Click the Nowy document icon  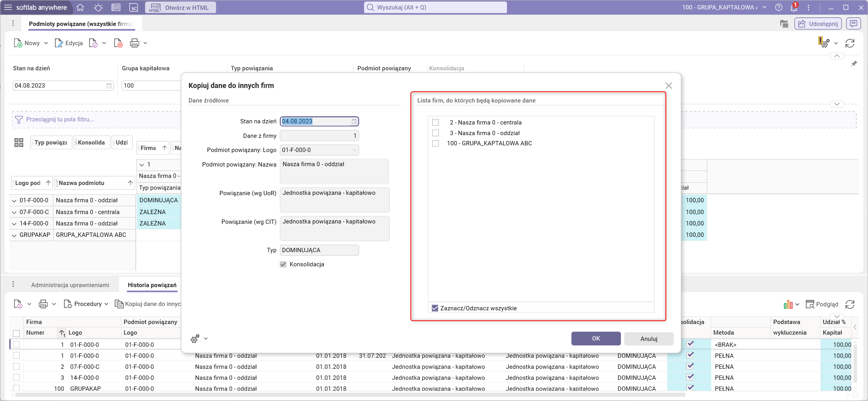coord(18,43)
